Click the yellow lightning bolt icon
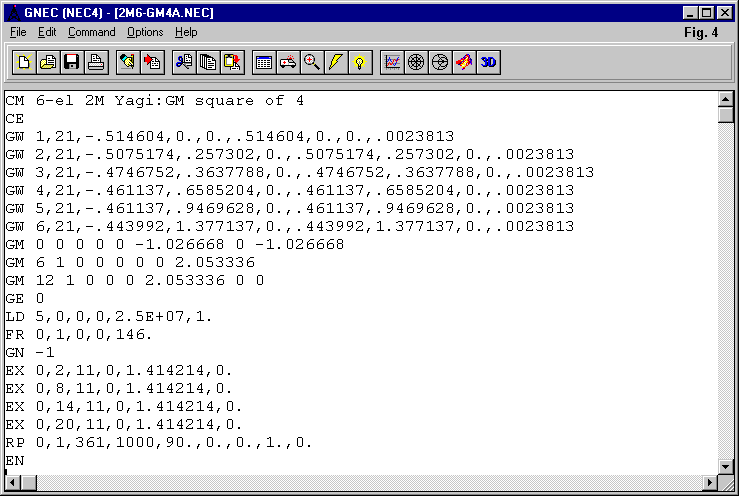739x496 pixels. pos(336,62)
